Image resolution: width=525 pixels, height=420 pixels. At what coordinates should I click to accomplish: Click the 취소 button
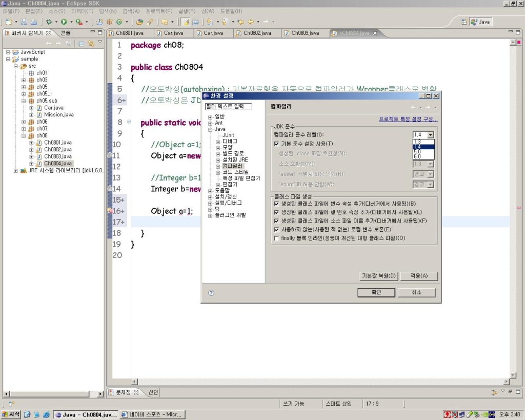(416, 292)
